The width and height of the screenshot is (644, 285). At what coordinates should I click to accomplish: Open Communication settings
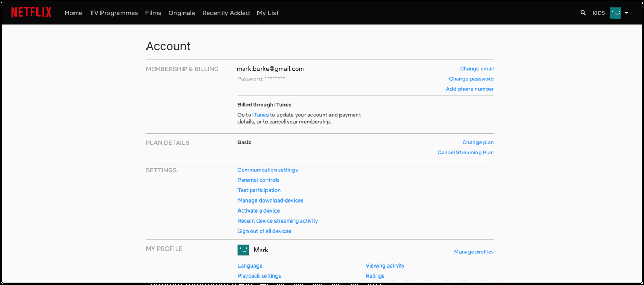(268, 170)
